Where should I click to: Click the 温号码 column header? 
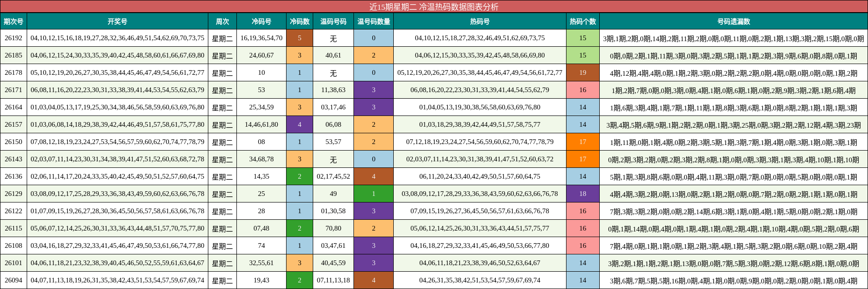[333, 22]
